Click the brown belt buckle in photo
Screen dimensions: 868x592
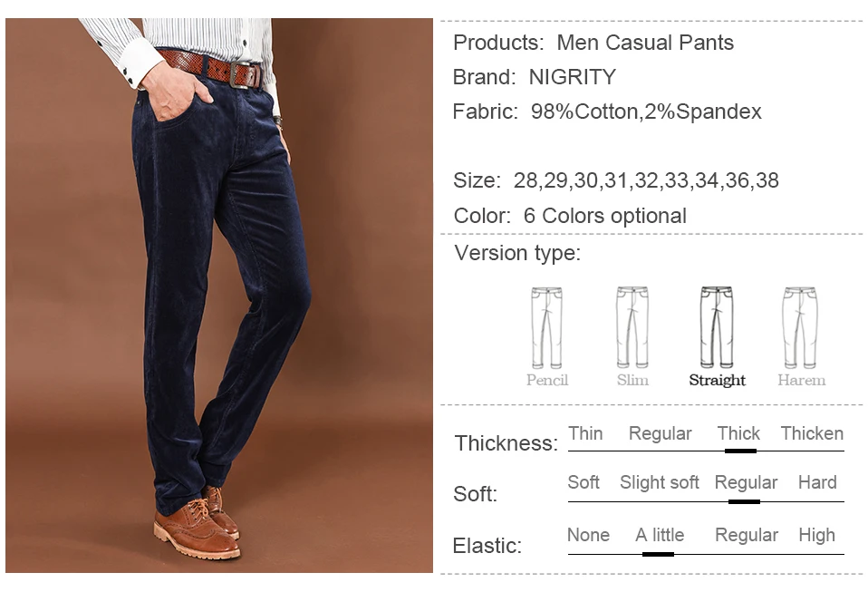tap(244, 75)
